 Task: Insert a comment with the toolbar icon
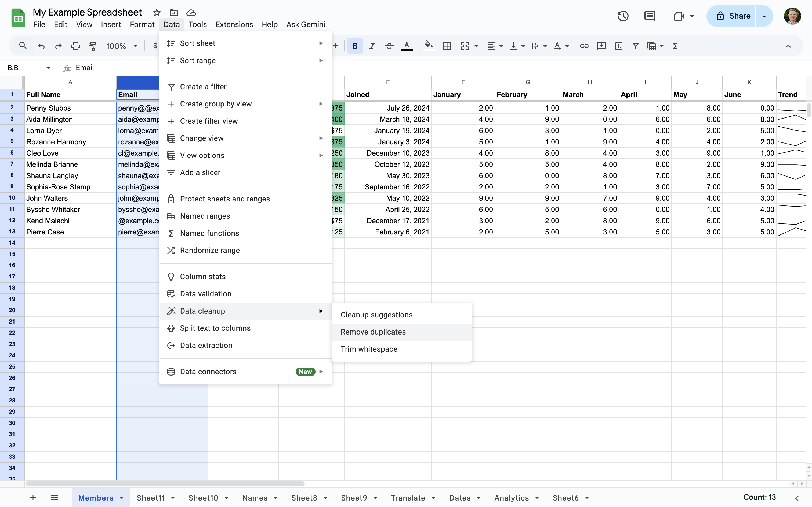click(x=601, y=46)
